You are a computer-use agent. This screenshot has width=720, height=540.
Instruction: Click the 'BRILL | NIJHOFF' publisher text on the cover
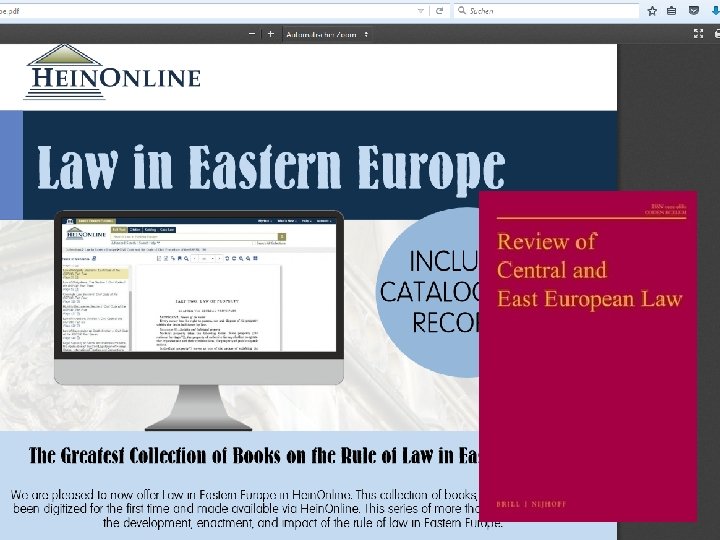click(531, 504)
